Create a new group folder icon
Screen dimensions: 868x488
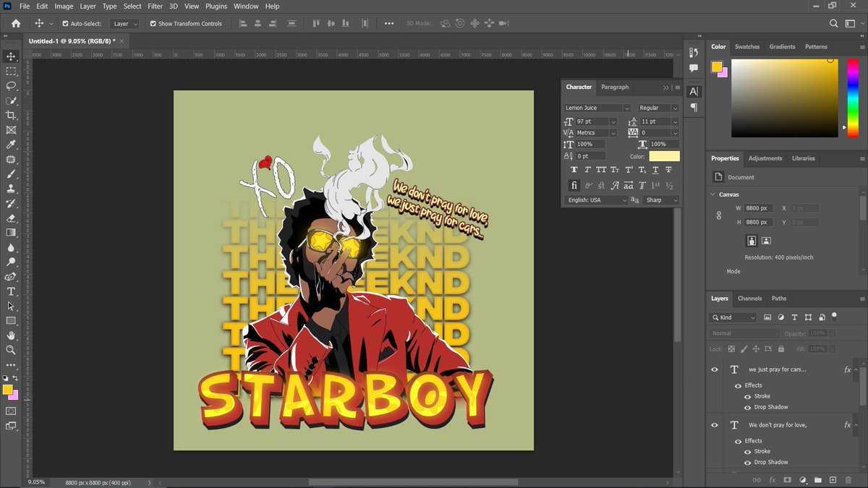tap(817, 480)
